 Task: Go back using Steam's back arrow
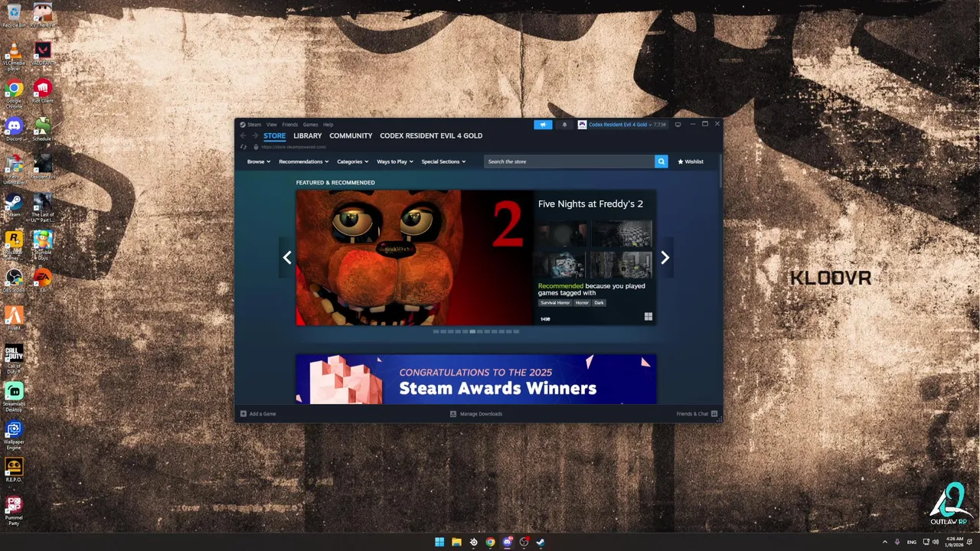tap(243, 136)
